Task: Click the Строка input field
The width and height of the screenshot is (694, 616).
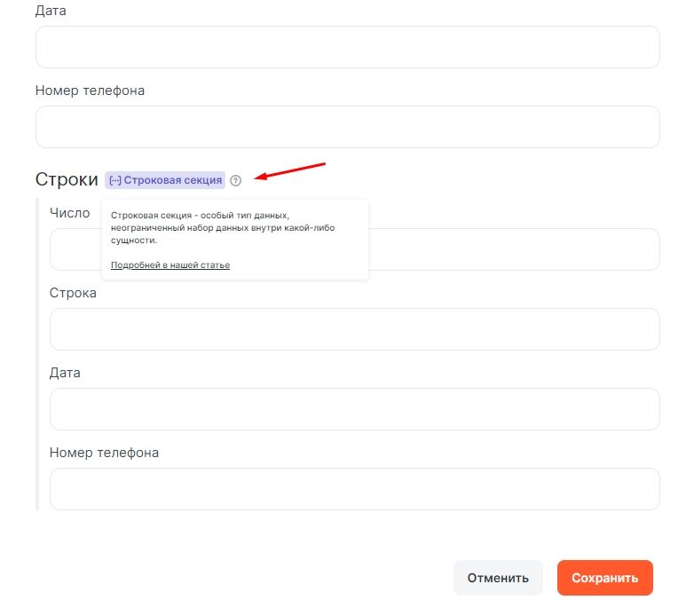Action: pyautogui.click(x=354, y=329)
